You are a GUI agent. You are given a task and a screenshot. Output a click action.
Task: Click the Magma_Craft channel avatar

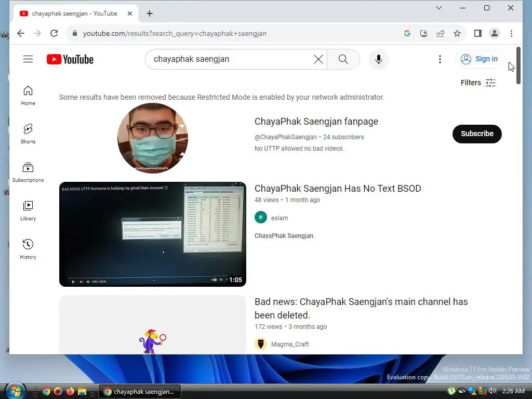pyautogui.click(x=261, y=344)
